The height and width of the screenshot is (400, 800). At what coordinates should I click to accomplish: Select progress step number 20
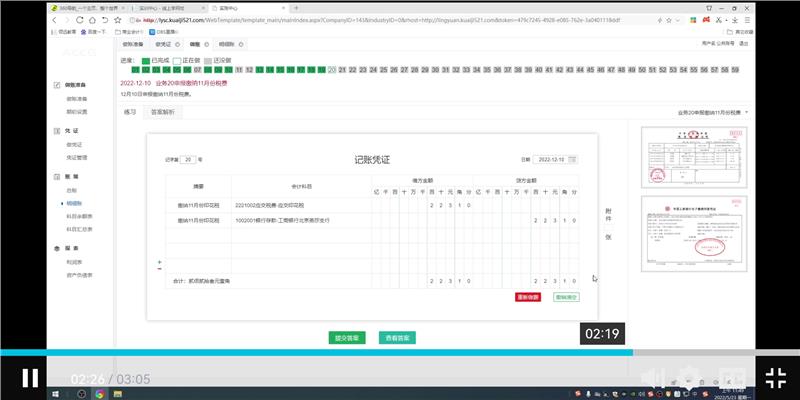[331, 70]
